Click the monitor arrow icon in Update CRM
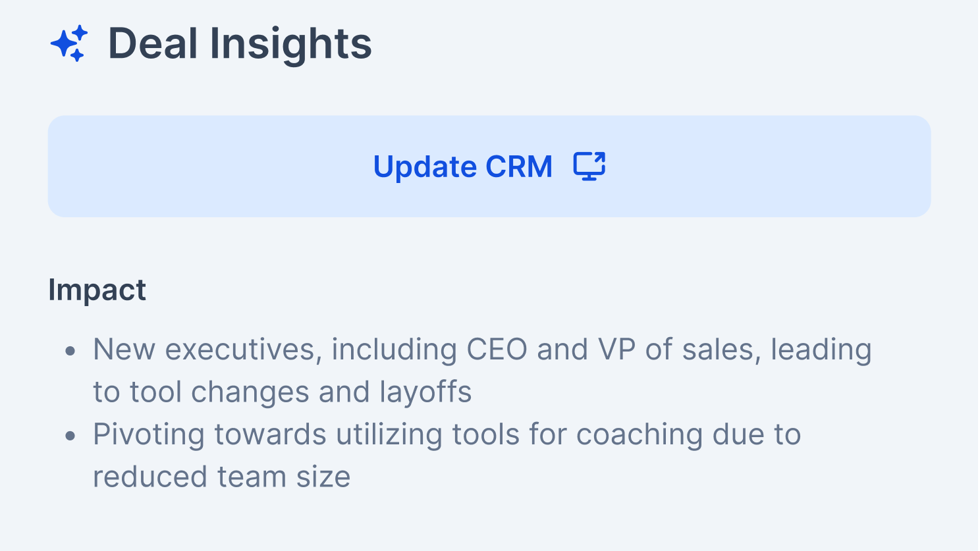Screen dimensions: 980x551 (x=589, y=167)
